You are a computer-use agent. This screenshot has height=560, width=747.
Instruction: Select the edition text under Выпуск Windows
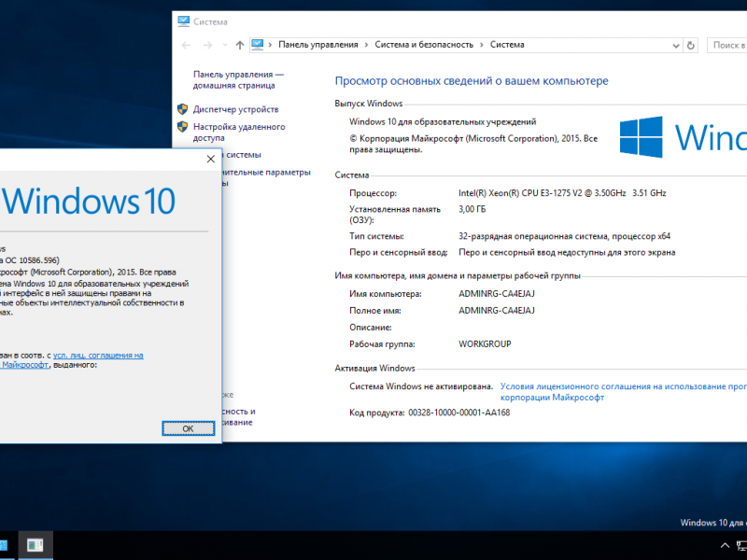tap(443, 122)
